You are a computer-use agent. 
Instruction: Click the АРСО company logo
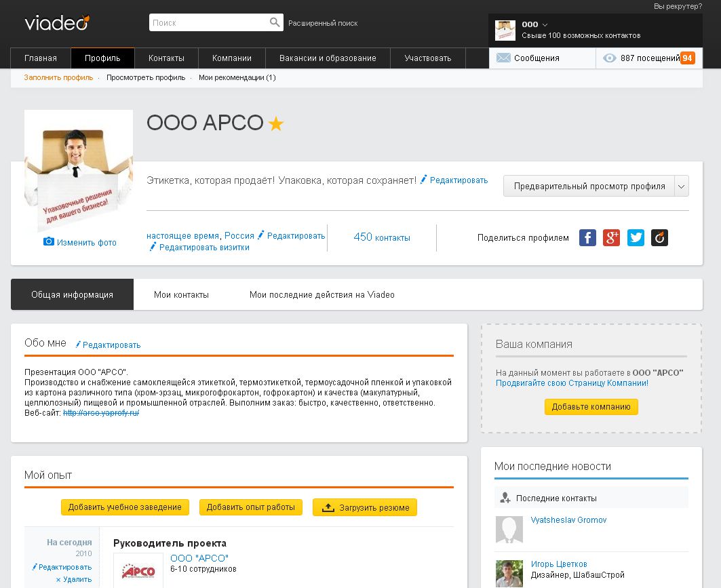138,570
